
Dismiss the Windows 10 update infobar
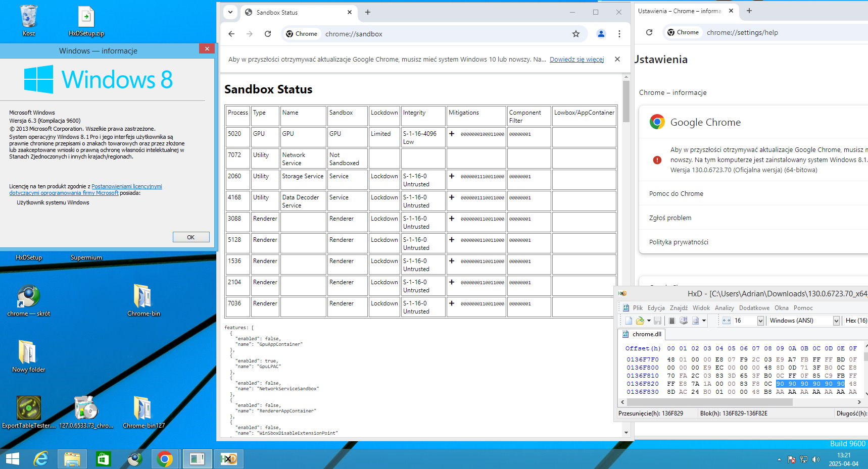617,59
